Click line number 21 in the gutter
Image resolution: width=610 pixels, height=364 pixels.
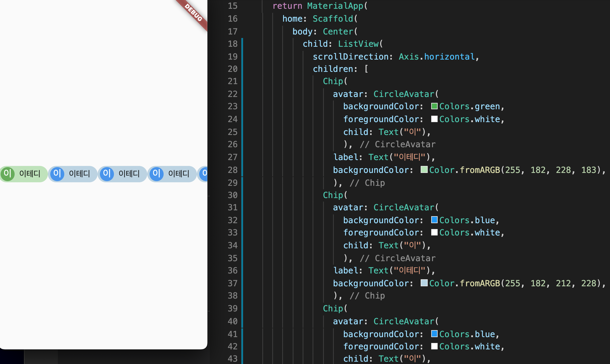[x=233, y=81]
